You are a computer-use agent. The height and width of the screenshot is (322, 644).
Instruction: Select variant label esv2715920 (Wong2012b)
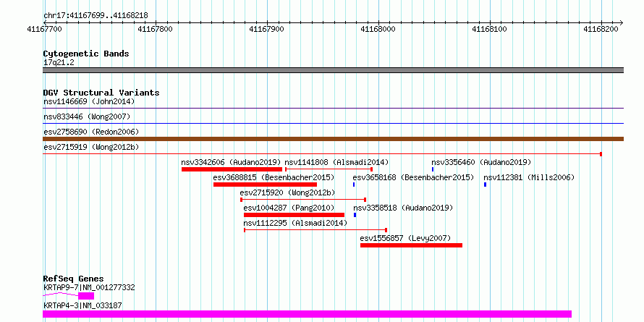tap(287, 192)
